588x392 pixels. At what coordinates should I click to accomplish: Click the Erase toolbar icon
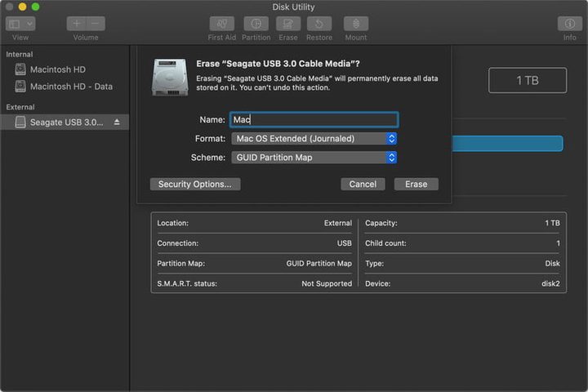287,24
